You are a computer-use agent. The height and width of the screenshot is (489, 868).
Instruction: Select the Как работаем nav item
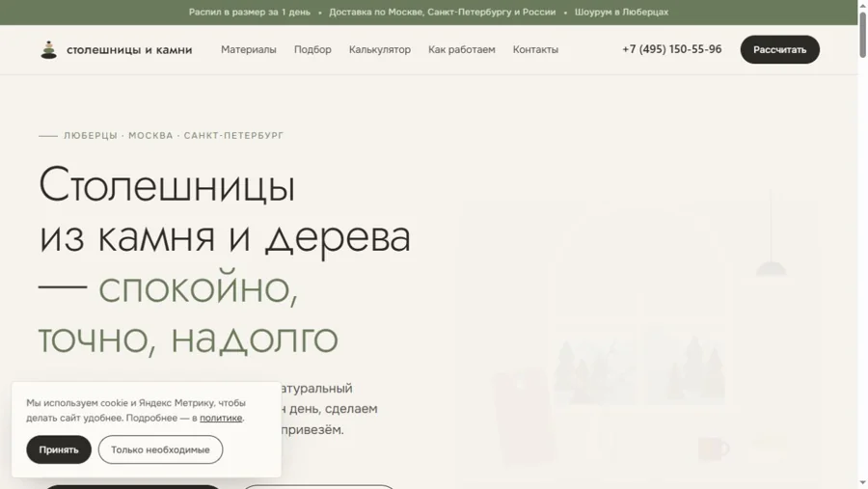click(462, 49)
